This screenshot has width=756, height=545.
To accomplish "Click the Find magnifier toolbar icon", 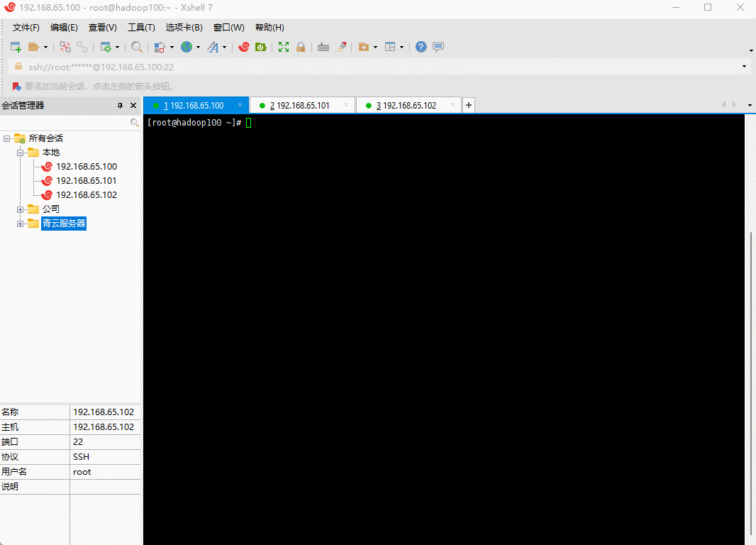I will pos(137,47).
